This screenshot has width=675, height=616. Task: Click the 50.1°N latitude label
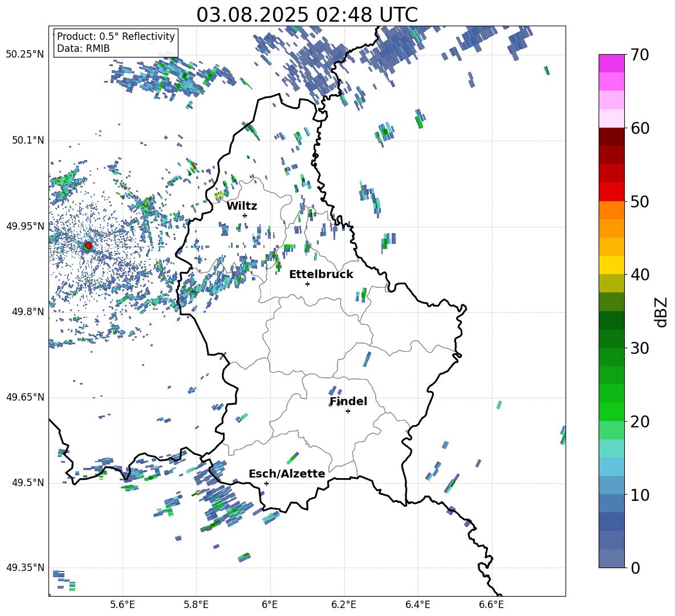[x=28, y=141]
